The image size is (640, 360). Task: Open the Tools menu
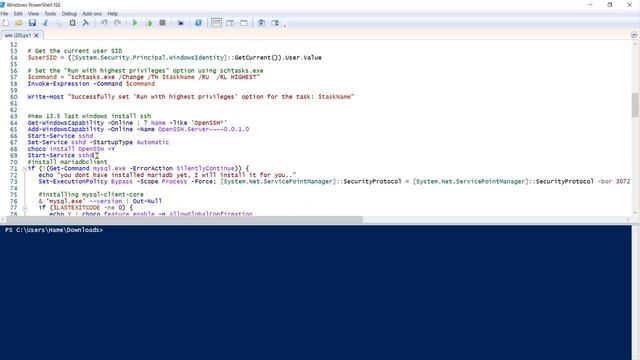pyautogui.click(x=50, y=13)
